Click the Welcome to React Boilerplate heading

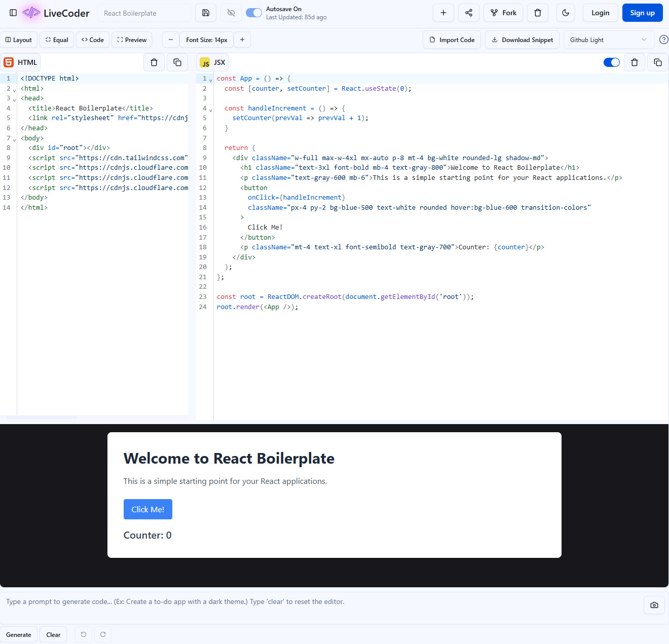tap(229, 458)
